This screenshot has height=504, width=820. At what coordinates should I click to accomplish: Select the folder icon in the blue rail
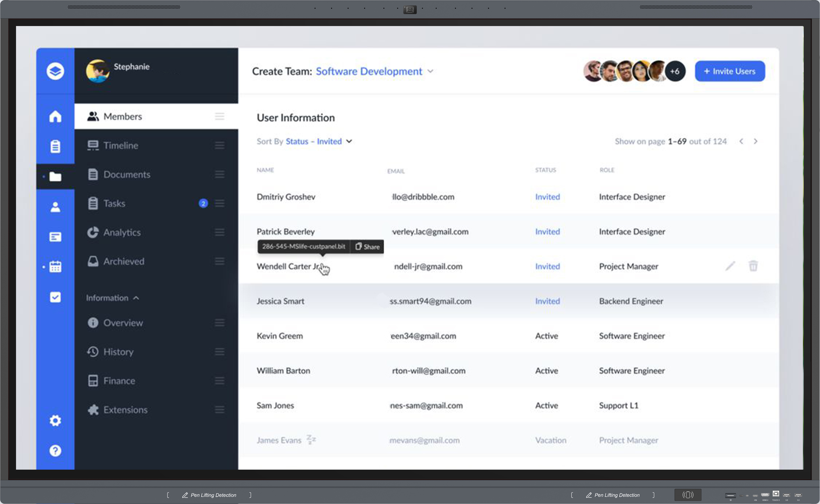click(55, 176)
